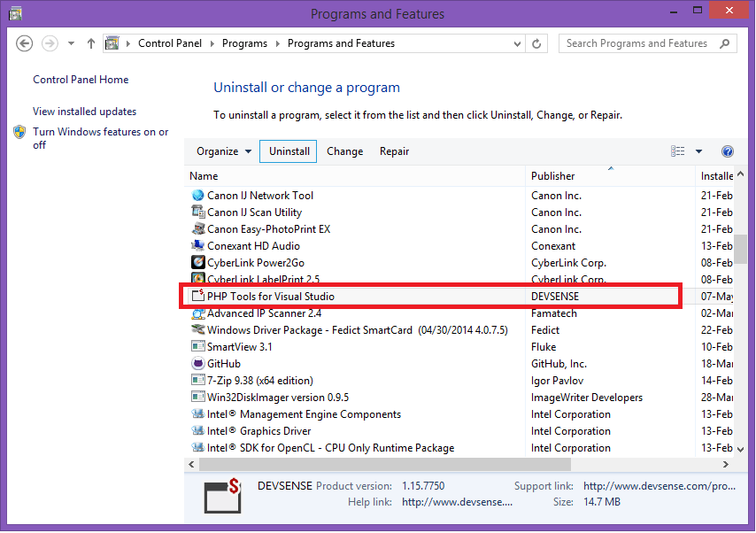Image resolution: width=756 pixels, height=533 pixels.
Task: Open the Organize dropdown
Action: click(x=221, y=151)
